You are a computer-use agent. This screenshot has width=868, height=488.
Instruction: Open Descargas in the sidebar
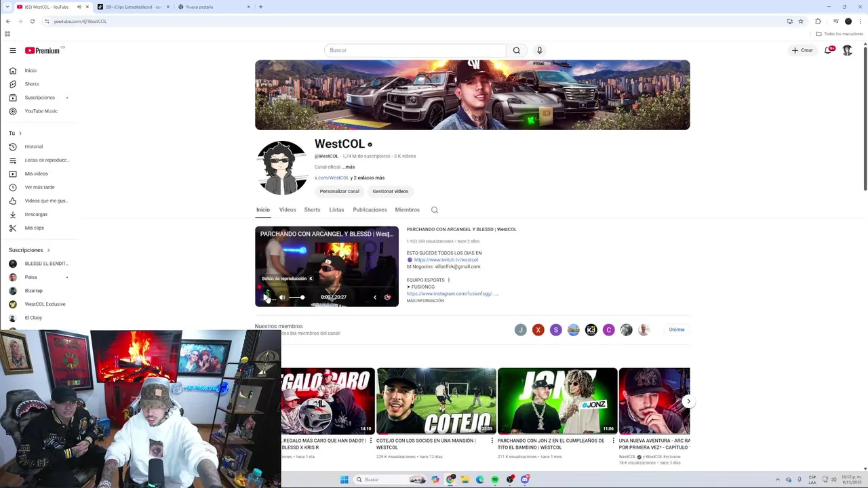pyautogui.click(x=36, y=214)
